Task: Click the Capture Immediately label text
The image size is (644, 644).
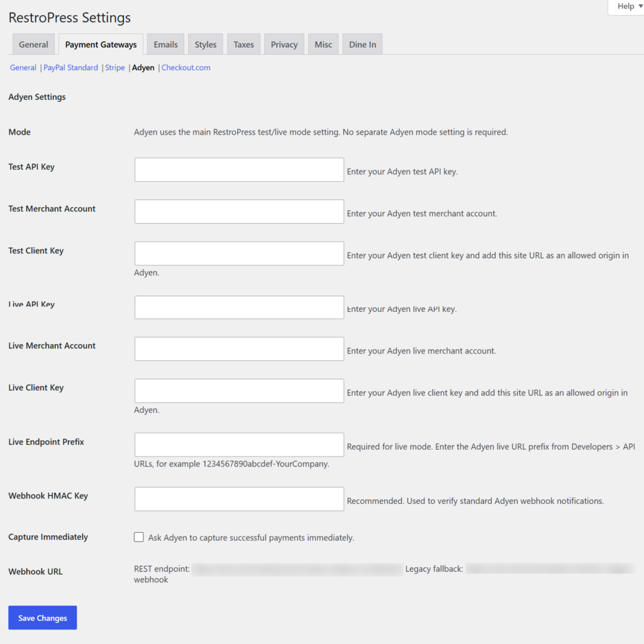Action: pyautogui.click(x=48, y=537)
